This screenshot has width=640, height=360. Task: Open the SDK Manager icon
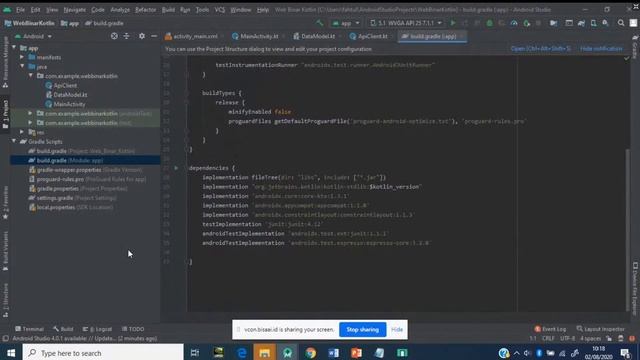coord(606,23)
